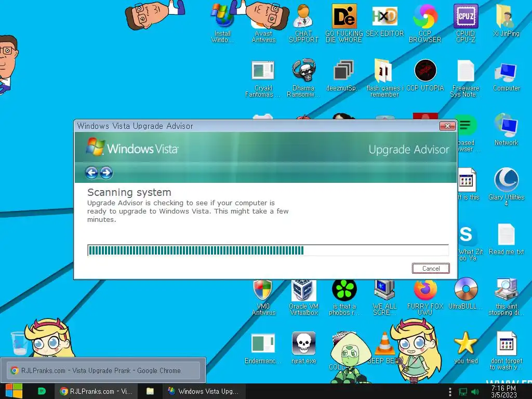Open the deeznutSp desktop icon
The width and height of the screenshot is (532, 399).
tap(344, 75)
